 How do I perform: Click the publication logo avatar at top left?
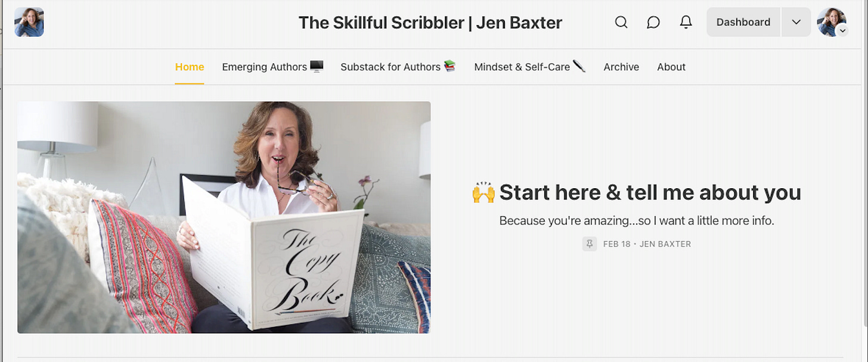pos(29,22)
